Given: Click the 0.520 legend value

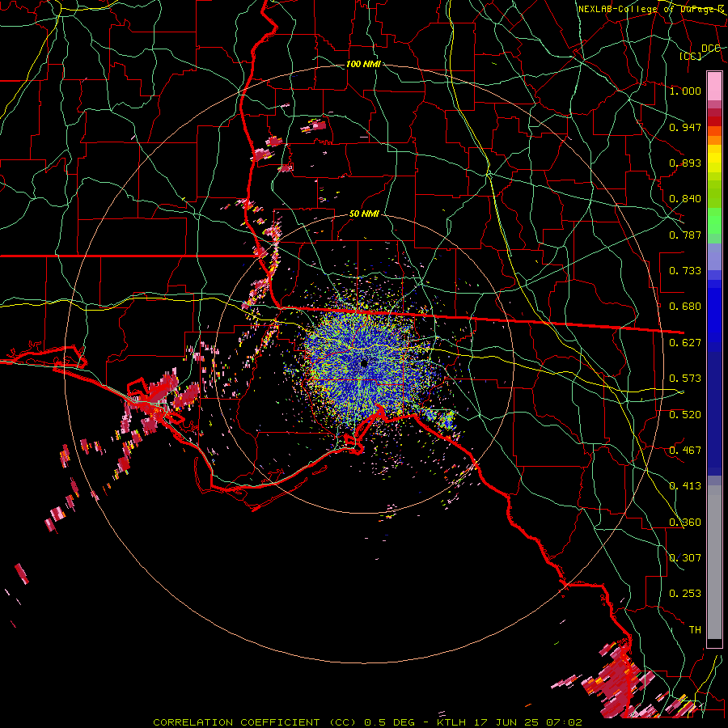Looking at the screenshot, I should tap(685, 415).
